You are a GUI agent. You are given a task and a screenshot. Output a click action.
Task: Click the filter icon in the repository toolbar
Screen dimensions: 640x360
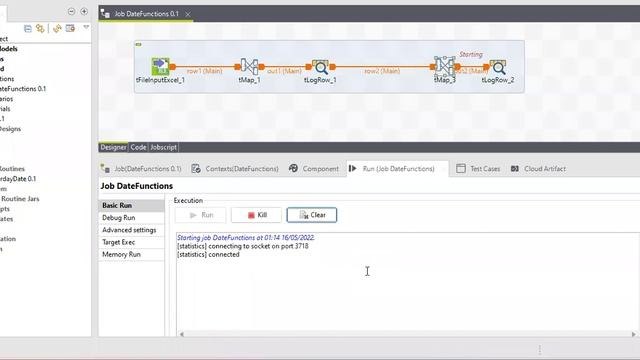coord(70,28)
